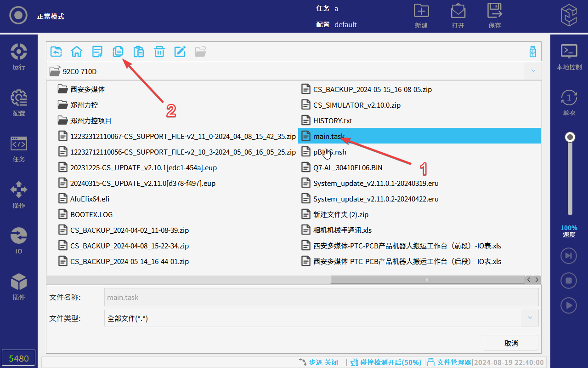Delete the selected file with trash icon
The image size is (588, 368).
point(159,52)
